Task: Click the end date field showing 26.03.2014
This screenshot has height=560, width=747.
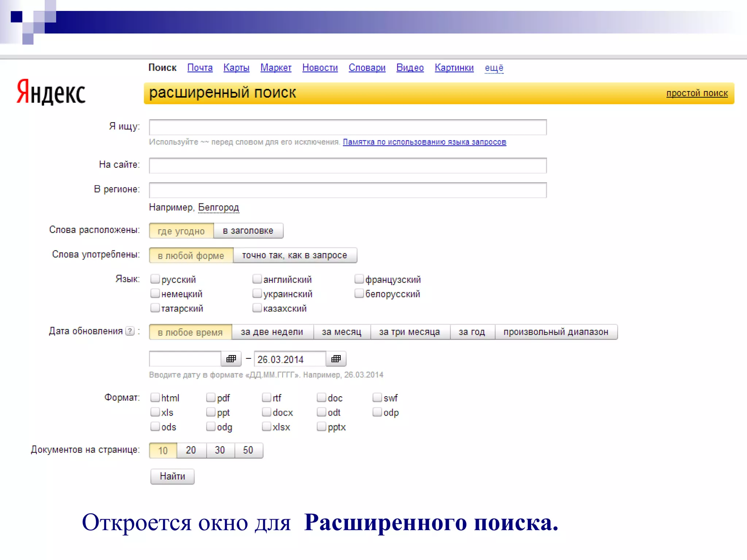Action: coord(290,359)
